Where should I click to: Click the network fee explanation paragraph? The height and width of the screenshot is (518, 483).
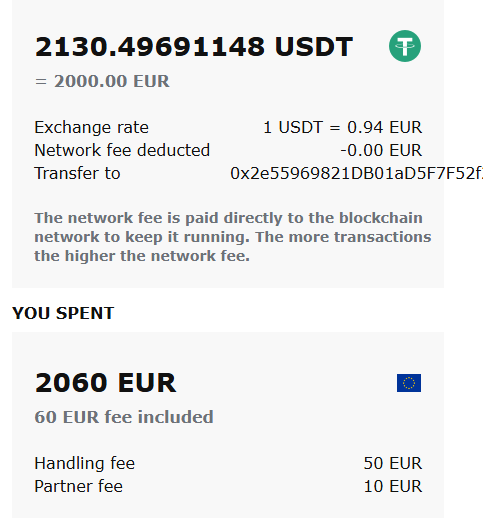pos(233,237)
